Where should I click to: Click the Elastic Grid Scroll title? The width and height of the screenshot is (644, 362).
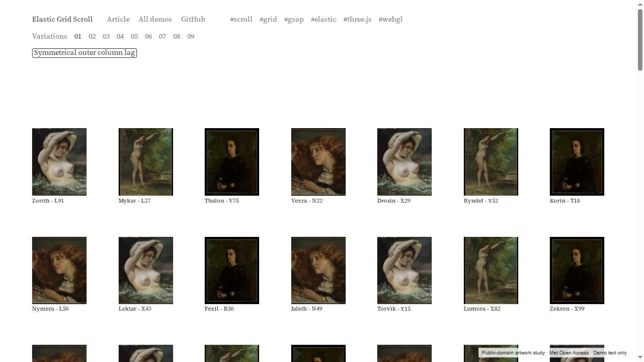pyautogui.click(x=62, y=19)
